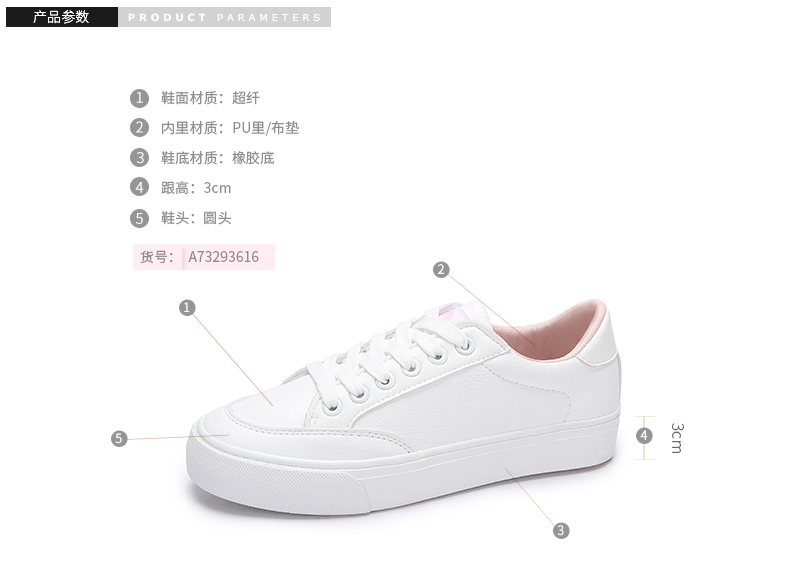Click the number 4 badge beside 跟高
790x577 pixels.
click(140, 187)
